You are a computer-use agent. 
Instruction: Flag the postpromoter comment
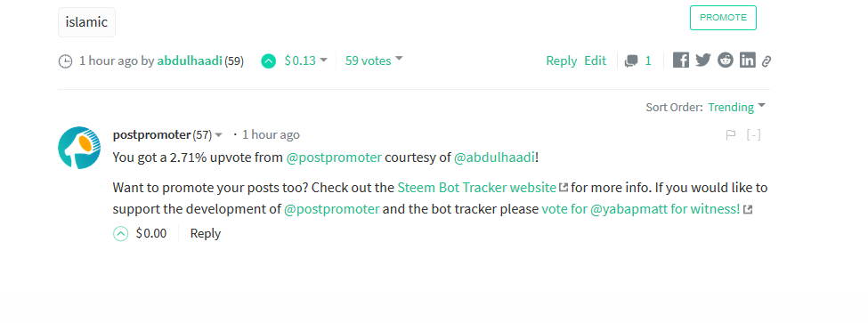pos(731,135)
